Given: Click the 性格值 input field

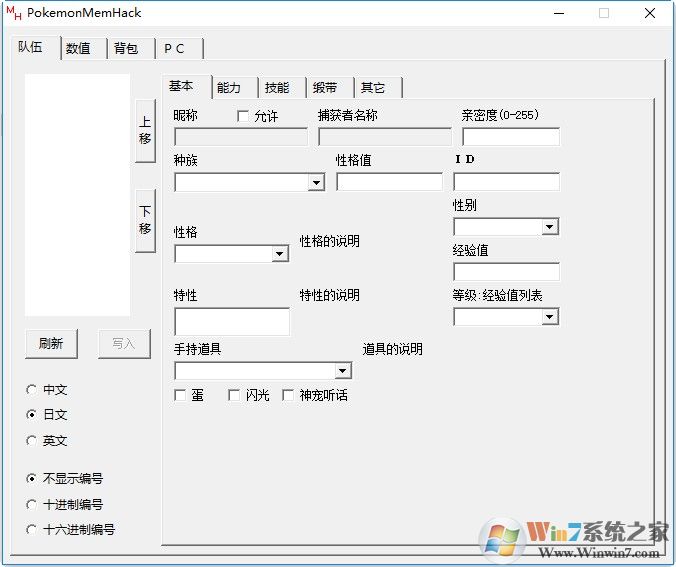Looking at the screenshot, I should coord(389,182).
